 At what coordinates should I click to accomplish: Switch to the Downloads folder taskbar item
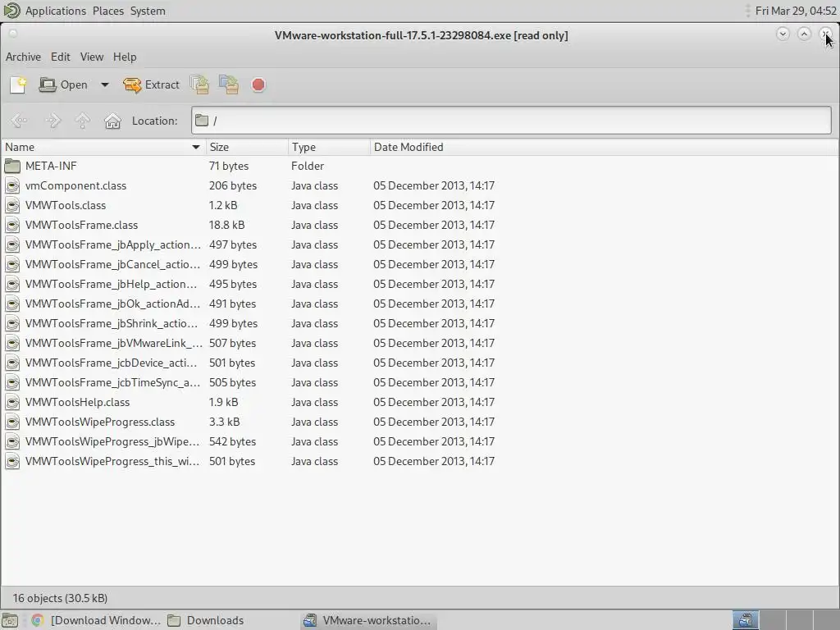click(x=206, y=620)
